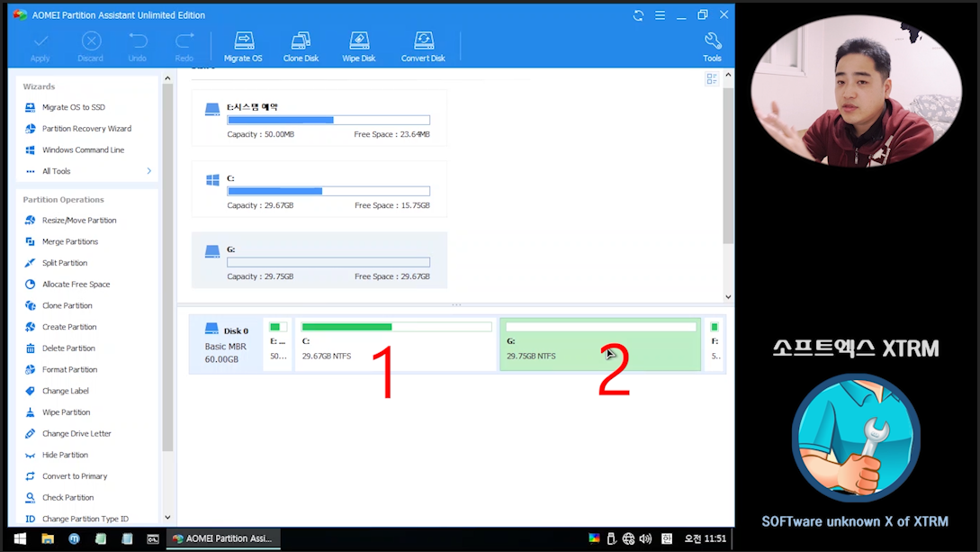Click the E: capacity usage bar
This screenshot has width=980, height=552.
pyautogui.click(x=328, y=120)
